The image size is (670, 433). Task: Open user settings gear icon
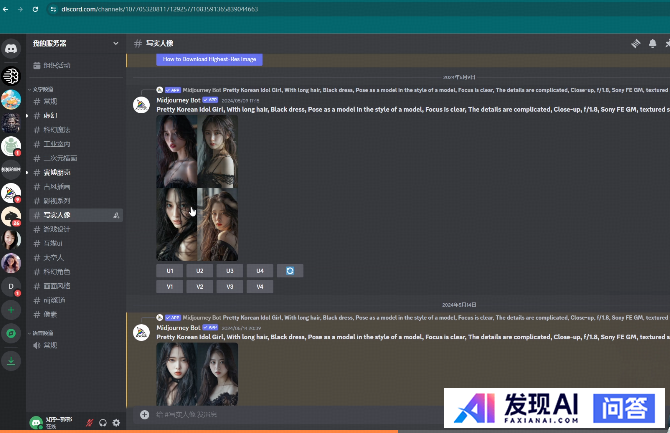(116, 423)
